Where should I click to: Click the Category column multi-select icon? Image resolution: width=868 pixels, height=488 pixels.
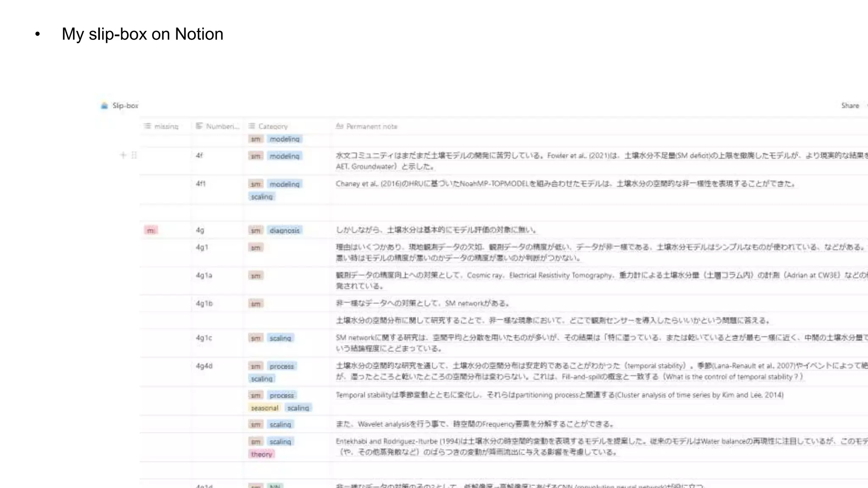click(252, 126)
